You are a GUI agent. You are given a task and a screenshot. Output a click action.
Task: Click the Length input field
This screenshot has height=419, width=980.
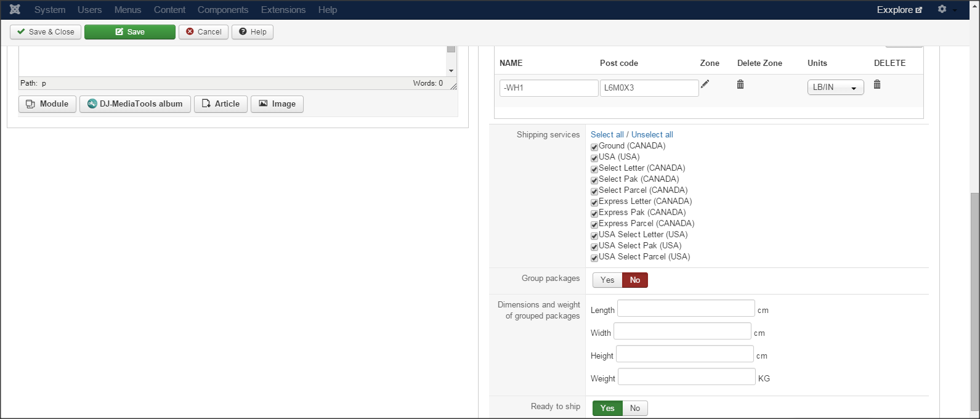[686, 309]
